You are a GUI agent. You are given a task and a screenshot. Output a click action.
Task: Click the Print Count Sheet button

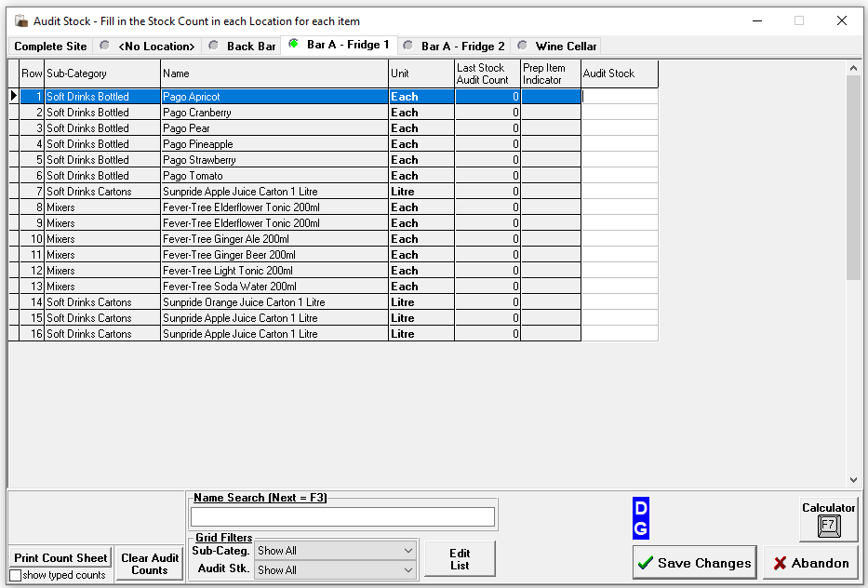60,557
